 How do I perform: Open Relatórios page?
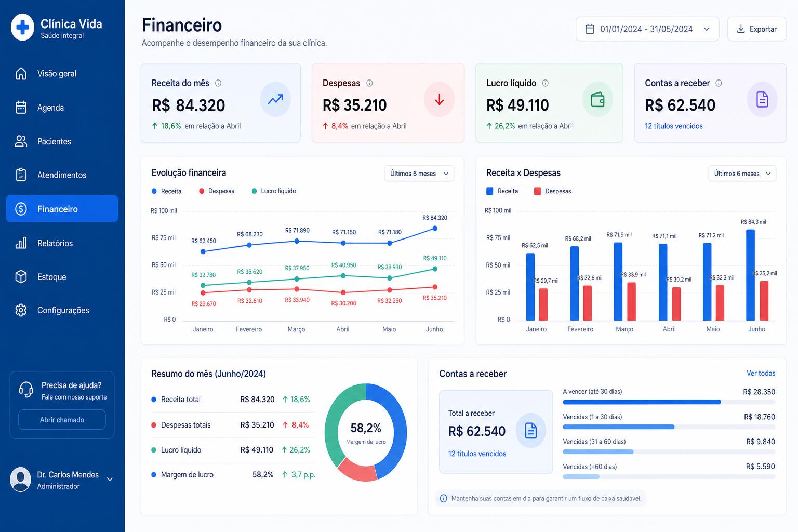(x=62, y=243)
